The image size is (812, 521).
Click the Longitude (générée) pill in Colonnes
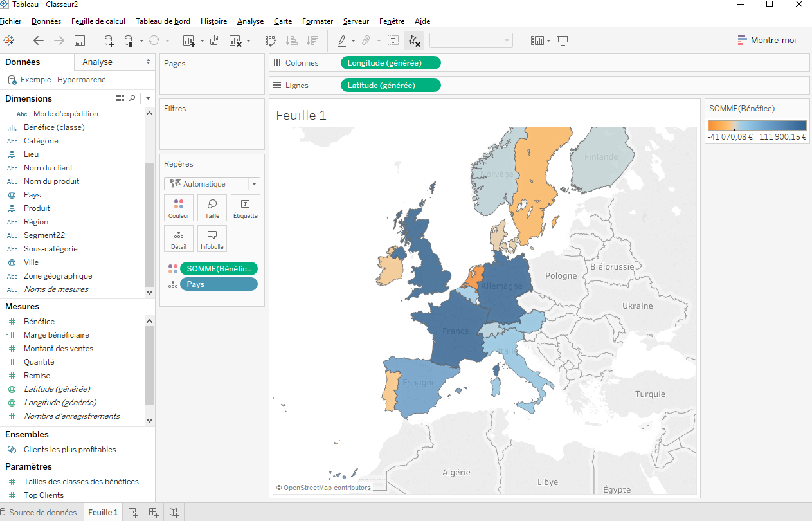tap(390, 63)
